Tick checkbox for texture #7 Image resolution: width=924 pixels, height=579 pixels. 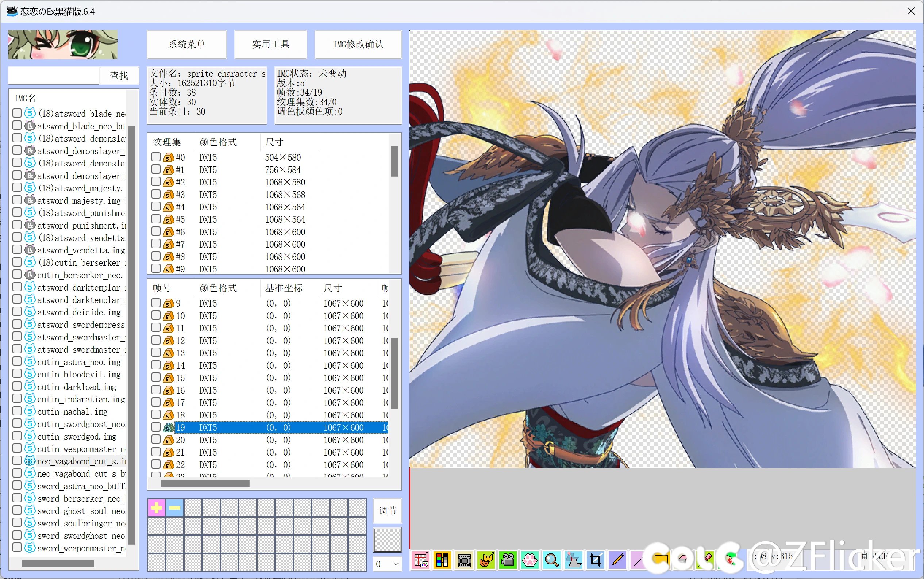click(155, 244)
